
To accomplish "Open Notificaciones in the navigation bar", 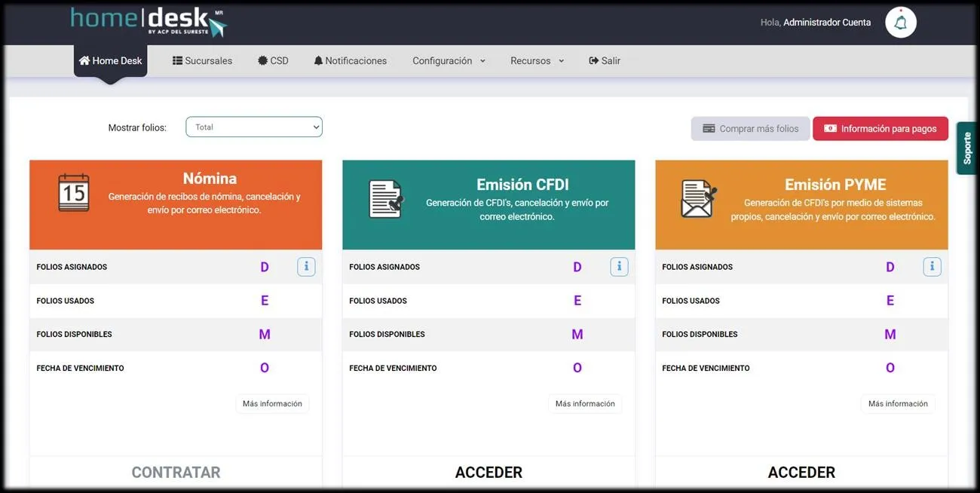I will coord(351,61).
